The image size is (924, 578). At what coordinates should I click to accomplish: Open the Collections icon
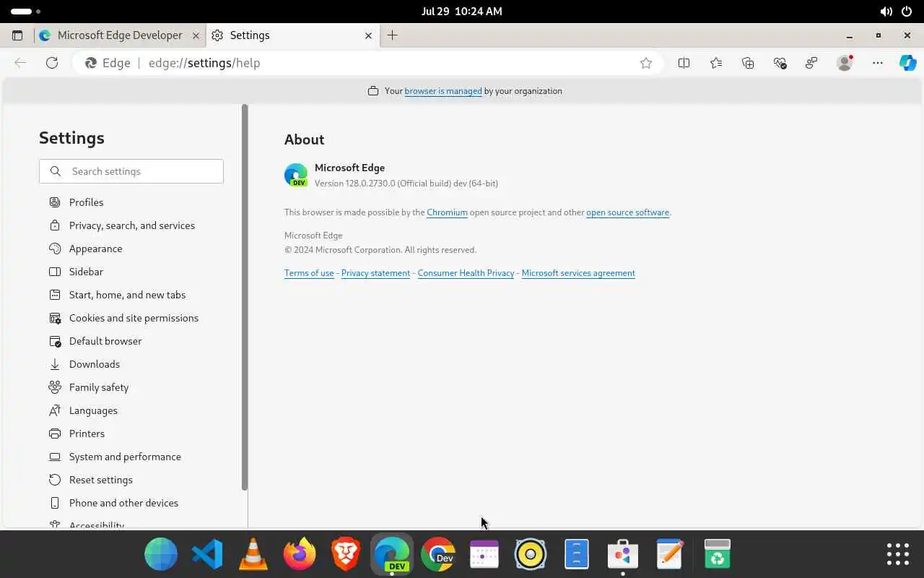(x=748, y=63)
